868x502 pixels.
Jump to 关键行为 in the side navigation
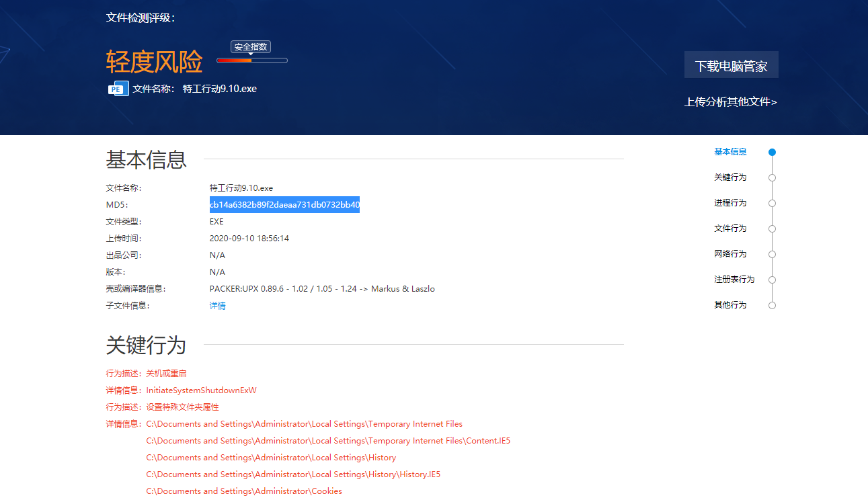click(x=730, y=177)
